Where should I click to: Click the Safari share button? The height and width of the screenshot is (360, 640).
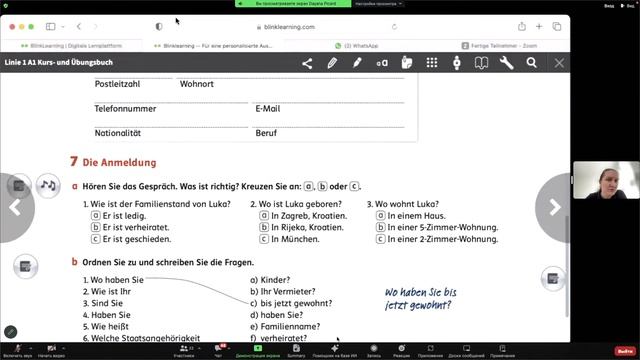click(522, 27)
